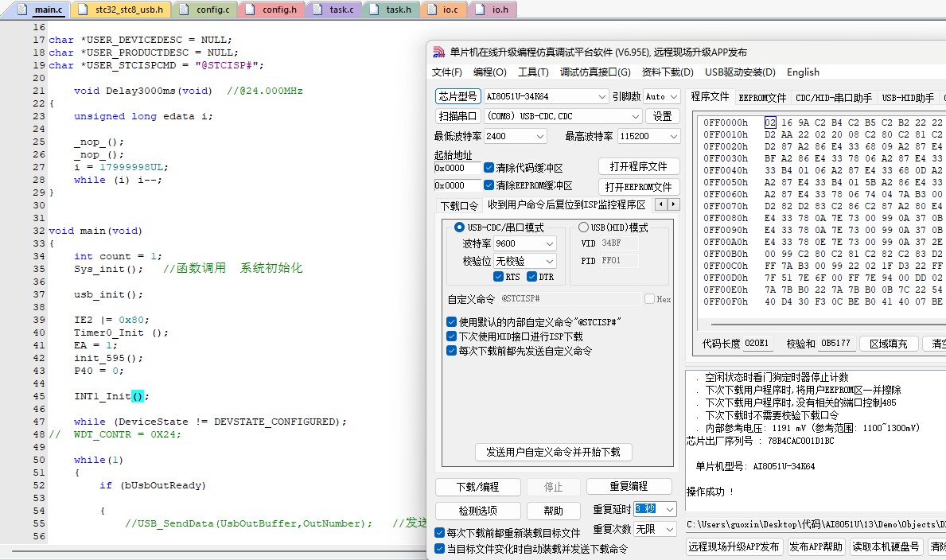946x560 pixels.
Task: Click the left tab scroll arrow
Action: click(x=661, y=204)
